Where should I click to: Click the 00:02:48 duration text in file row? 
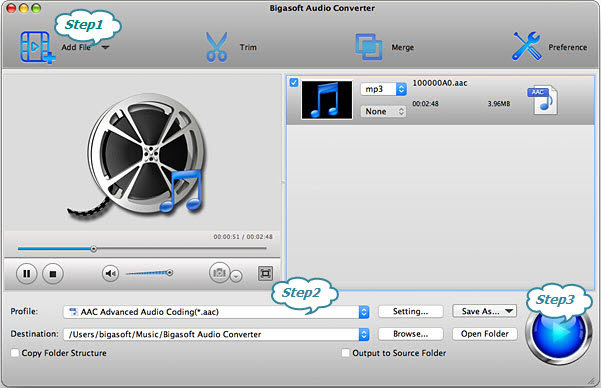tap(425, 104)
